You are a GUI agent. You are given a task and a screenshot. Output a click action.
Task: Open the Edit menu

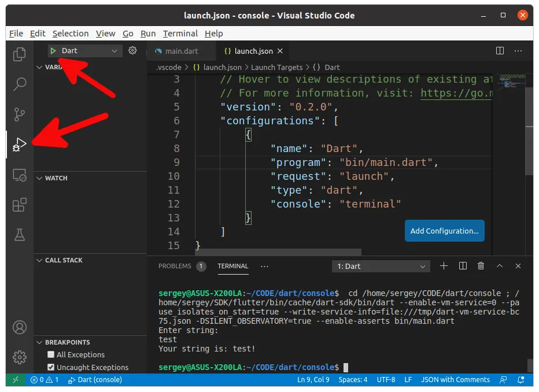[x=38, y=34]
